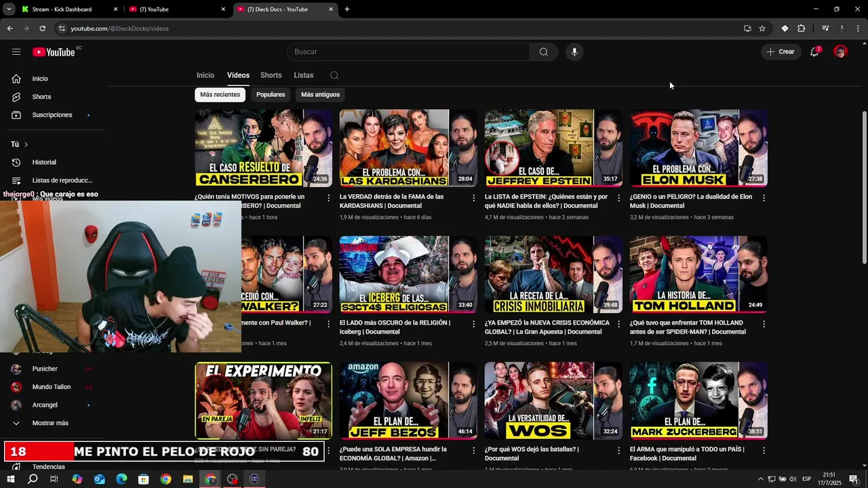Image resolution: width=868 pixels, height=488 pixels.
Task: Go back in browser history
Action: [9, 28]
